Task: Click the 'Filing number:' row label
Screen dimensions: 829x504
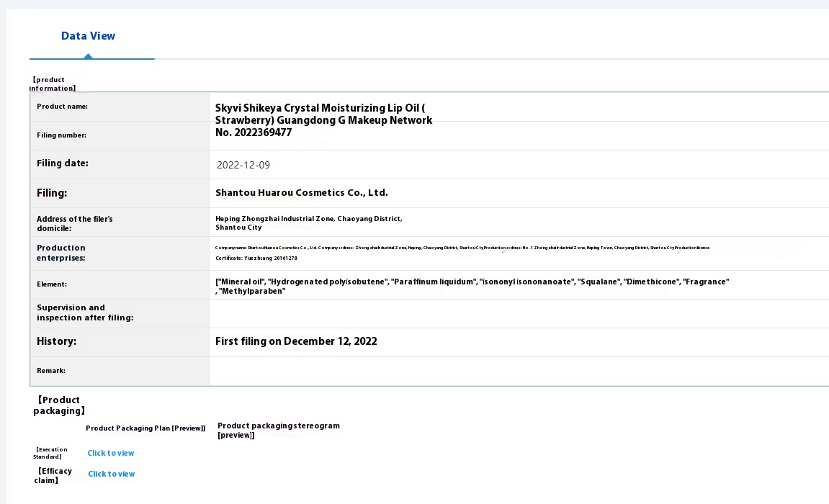Action: pyautogui.click(x=61, y=135)
